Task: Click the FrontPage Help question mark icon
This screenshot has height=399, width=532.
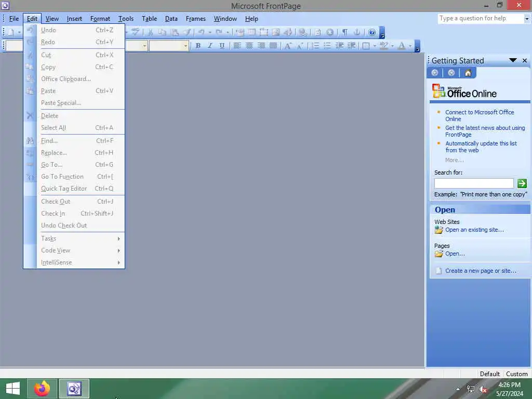Action: pos(372,32)
